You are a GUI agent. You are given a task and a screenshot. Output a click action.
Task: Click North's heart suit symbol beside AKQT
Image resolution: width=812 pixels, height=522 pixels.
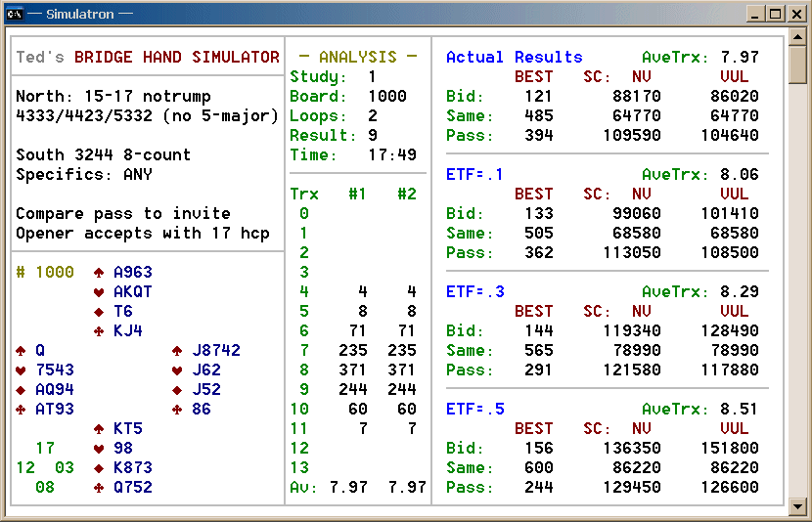99,292
